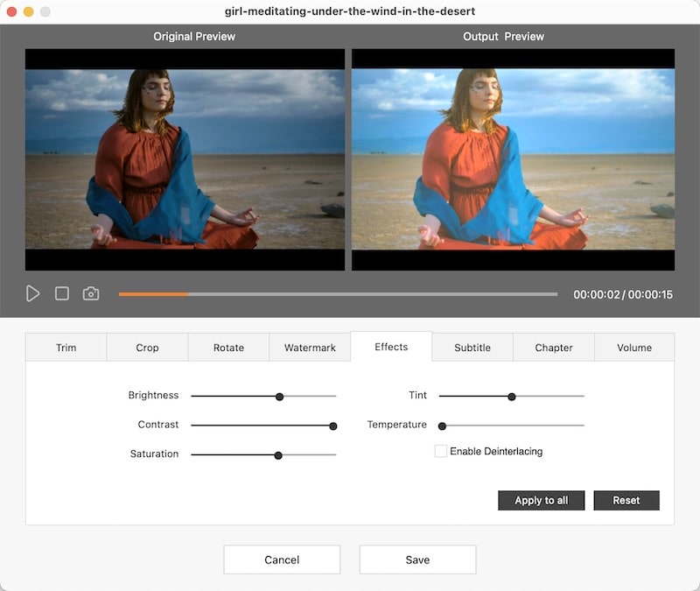Reset all effect adjustments

pyautogui.click(x=626, y=500)
